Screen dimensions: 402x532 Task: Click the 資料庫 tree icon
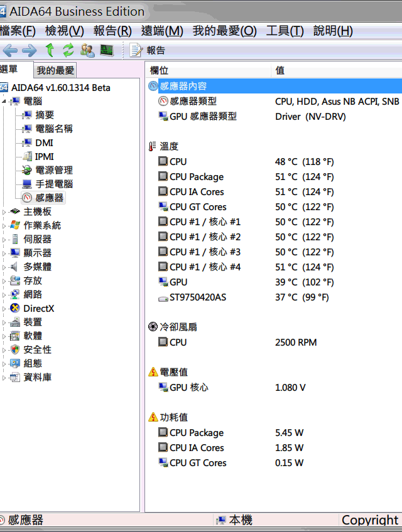(15, 377)
